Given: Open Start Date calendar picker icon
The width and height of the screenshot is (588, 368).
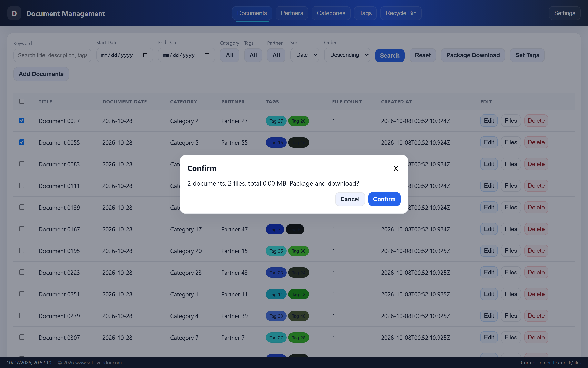Looking at the screenshot, I should point(145,55).
